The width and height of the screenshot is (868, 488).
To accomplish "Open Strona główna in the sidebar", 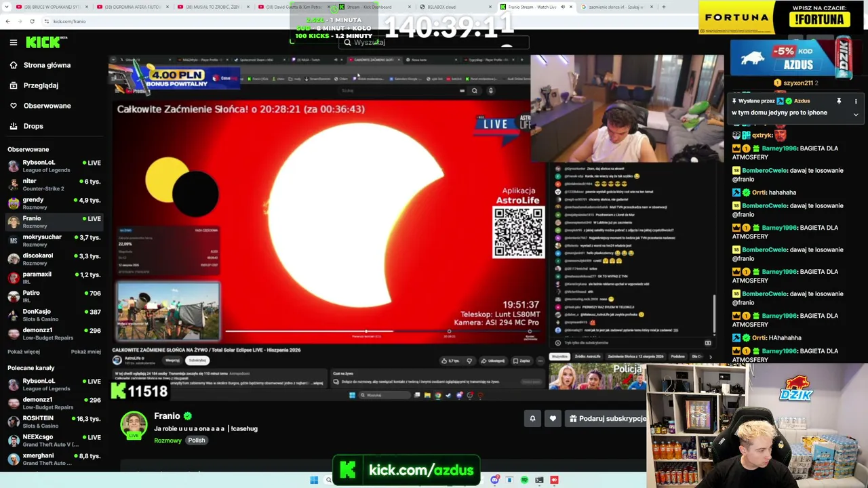I will (x=47, y=65).
